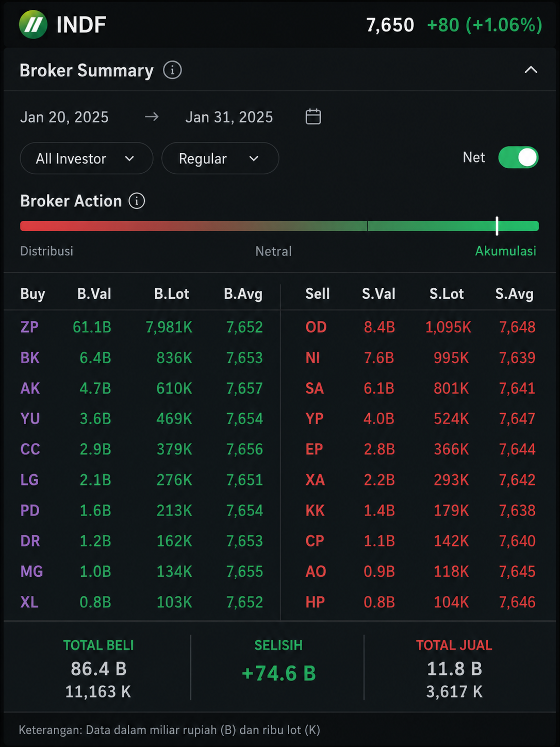Open the Broker Summary info icon

(x=172, y=70)
